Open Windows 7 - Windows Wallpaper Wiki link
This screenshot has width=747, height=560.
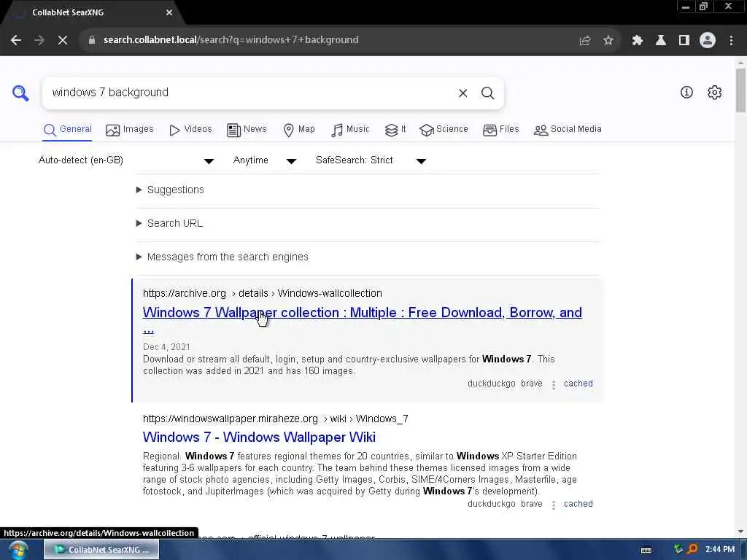[x=259, y=437]
